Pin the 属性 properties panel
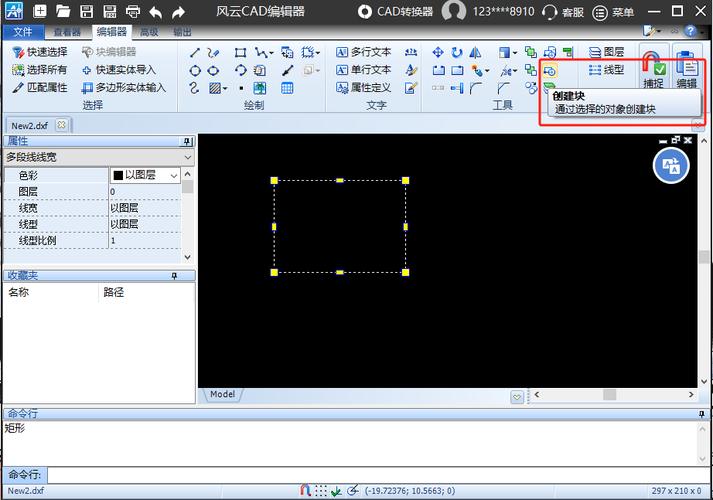The height and width of the screenshot is (500, 713). (x=186, y=142)
